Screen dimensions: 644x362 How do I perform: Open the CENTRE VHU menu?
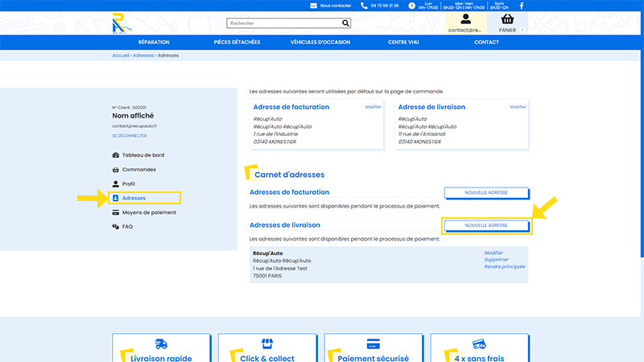tap(403, 43)
